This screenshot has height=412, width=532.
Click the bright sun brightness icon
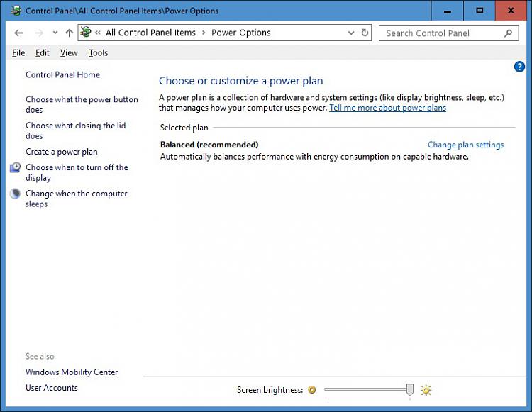coord(426,390)
